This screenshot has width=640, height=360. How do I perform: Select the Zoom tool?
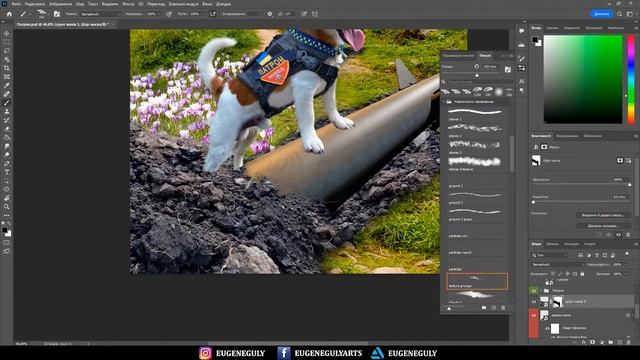click(x=7, y=207)
